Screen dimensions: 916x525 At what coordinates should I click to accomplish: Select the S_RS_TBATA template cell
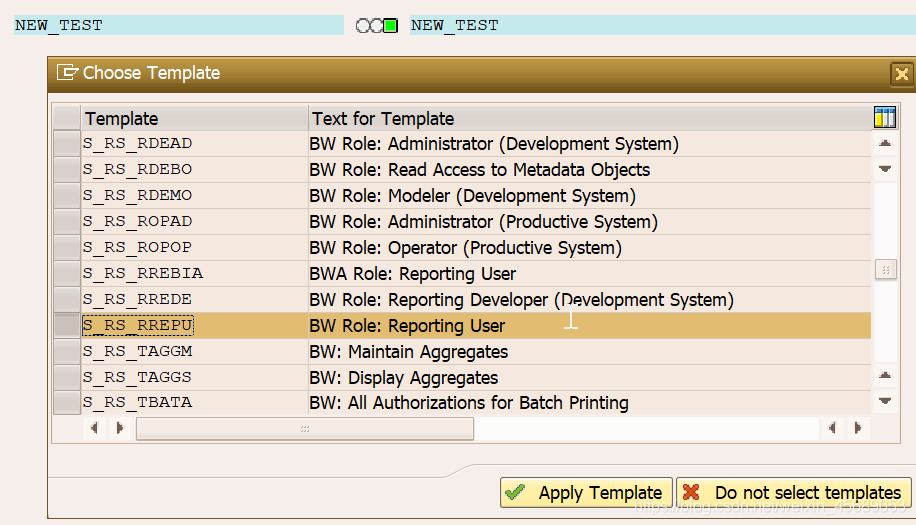[195, 402]
